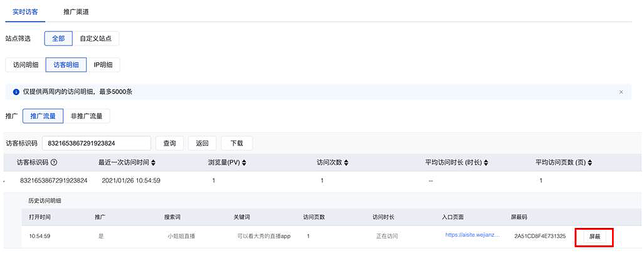Switch to 非推广流量 traffic option
The width and height of the screenshot is (644, 260).
coord(87,116)
